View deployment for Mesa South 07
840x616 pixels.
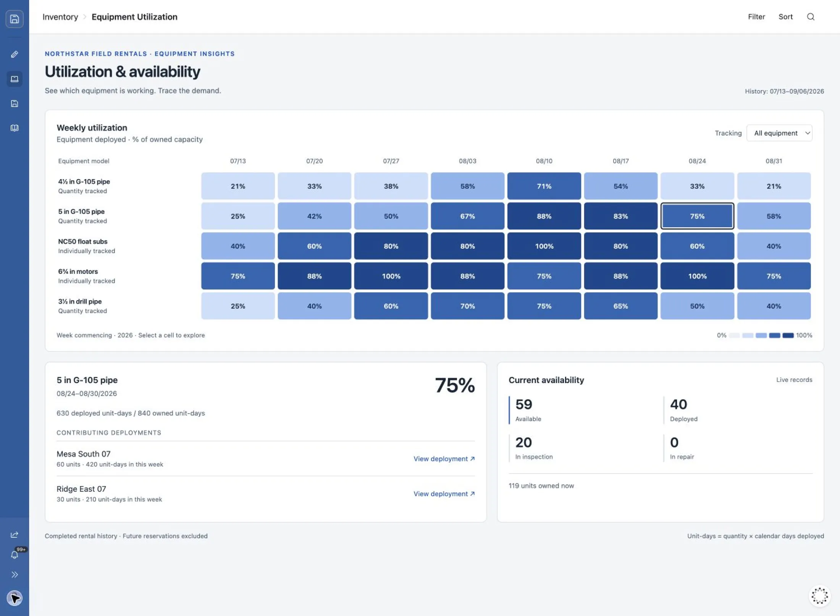[x=444, y=459]
